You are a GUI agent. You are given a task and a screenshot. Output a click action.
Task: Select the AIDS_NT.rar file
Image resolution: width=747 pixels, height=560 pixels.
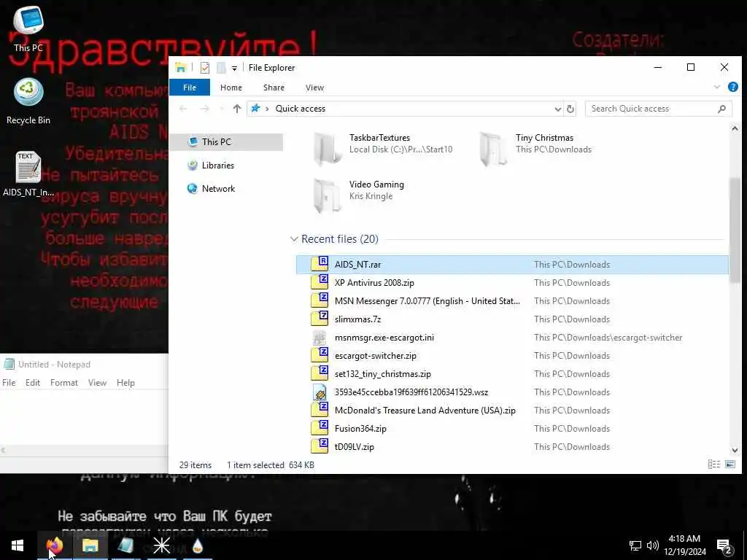click(512, 265)
